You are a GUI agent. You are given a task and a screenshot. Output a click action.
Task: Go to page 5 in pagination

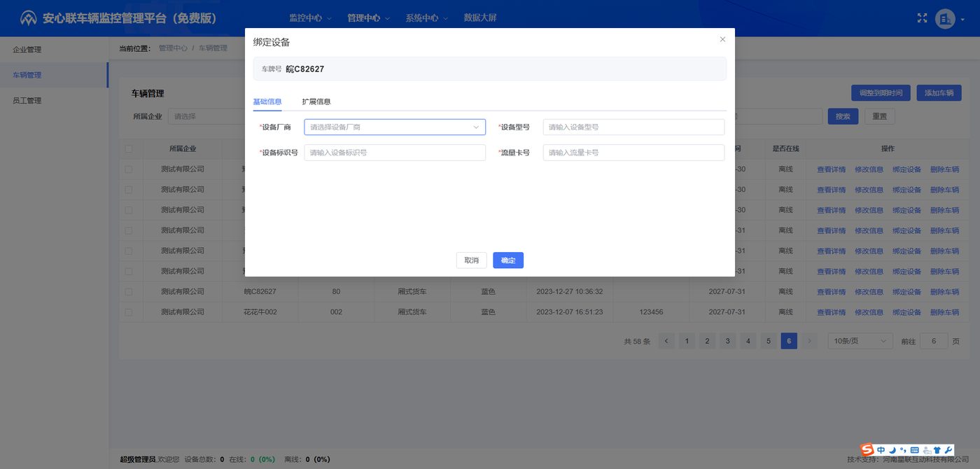click(x=769, y=342)
